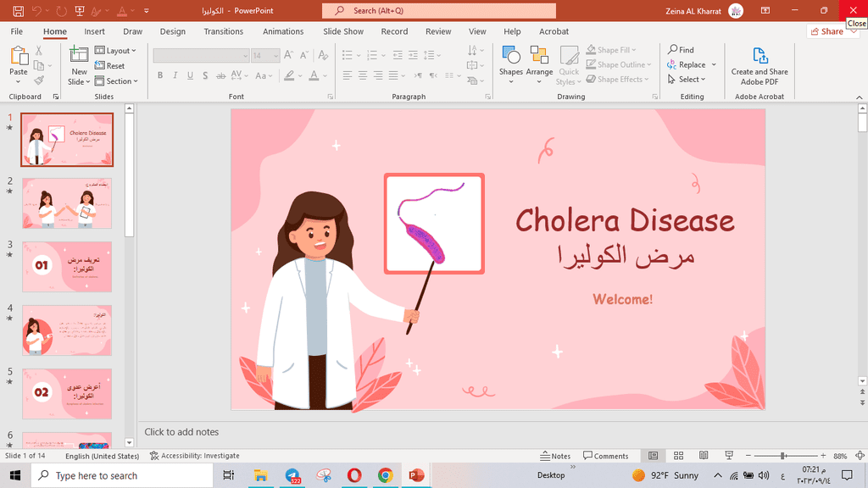This screenshot has height=488, width=868.
Task: Click the Redo icon in quick access toolbar
Action: point(61,10)
